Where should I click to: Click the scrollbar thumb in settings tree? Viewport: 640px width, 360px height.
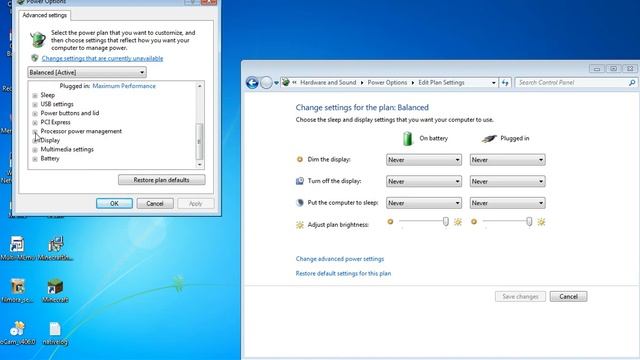[x=200, y=142]
